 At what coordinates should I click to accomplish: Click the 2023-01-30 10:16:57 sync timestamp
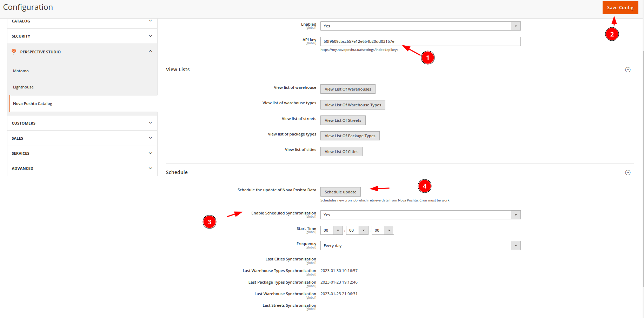339,271
